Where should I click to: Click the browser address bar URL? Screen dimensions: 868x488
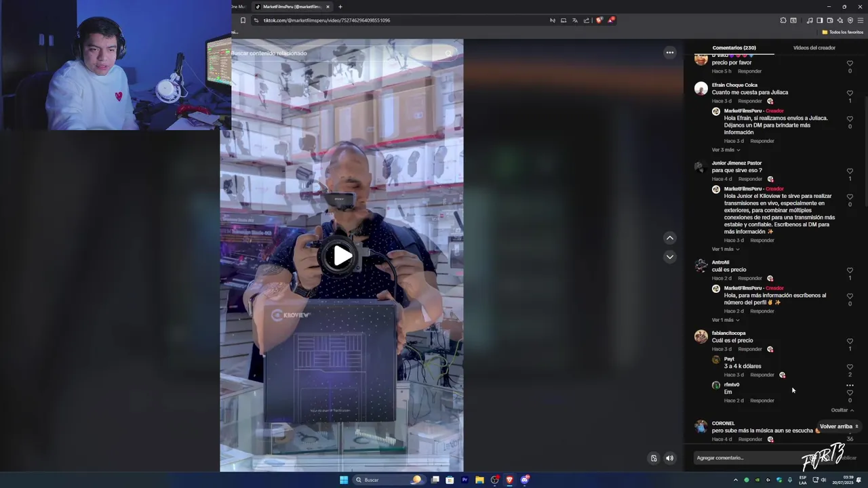point(326,20)
